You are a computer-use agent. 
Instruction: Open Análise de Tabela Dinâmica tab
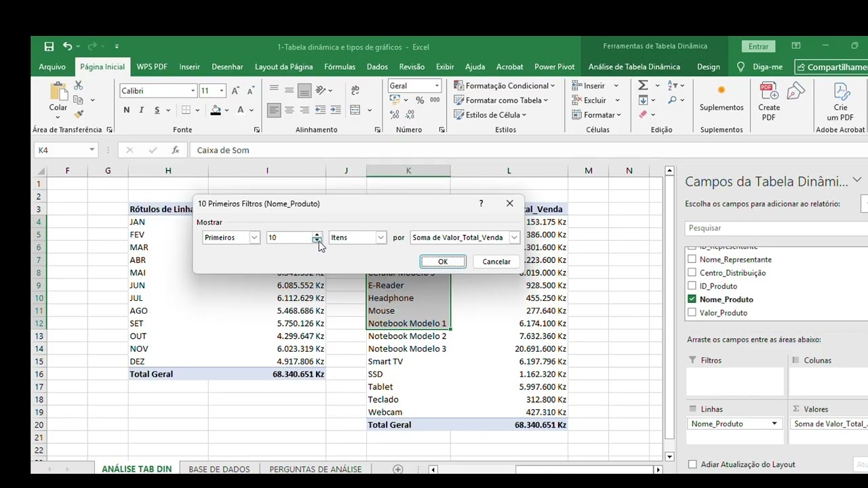634,67
